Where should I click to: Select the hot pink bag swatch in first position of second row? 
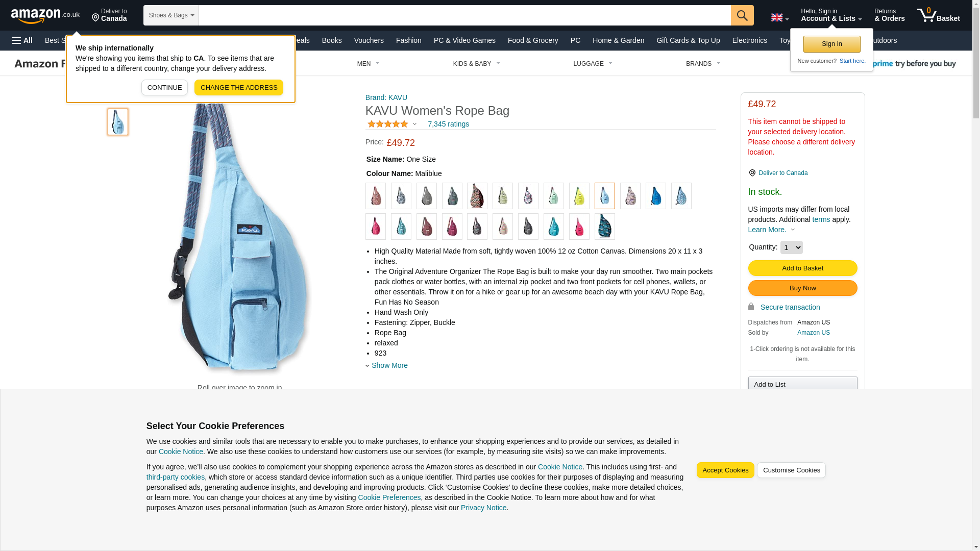(x=375, y=227)
